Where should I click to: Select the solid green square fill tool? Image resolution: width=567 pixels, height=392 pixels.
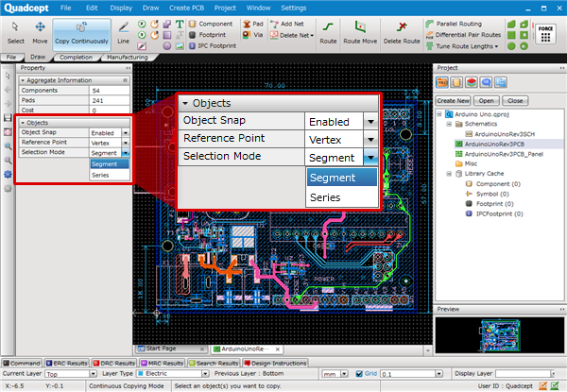(x=511, y=35)
